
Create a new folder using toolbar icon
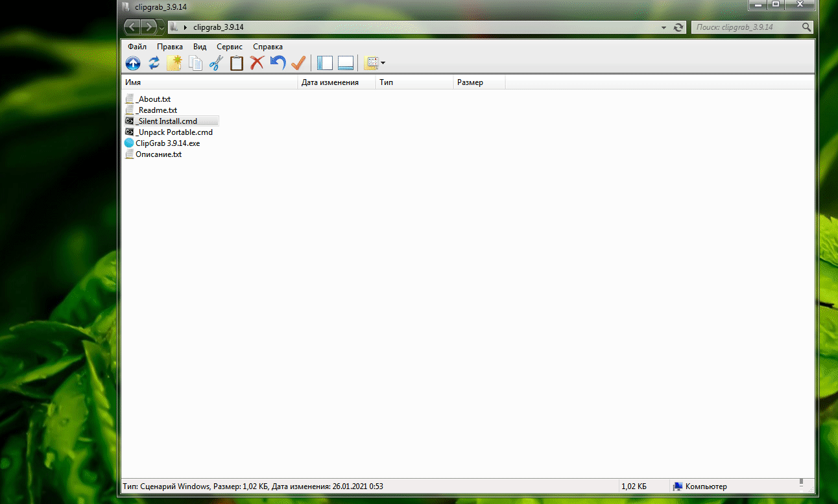tap(174, 63)
